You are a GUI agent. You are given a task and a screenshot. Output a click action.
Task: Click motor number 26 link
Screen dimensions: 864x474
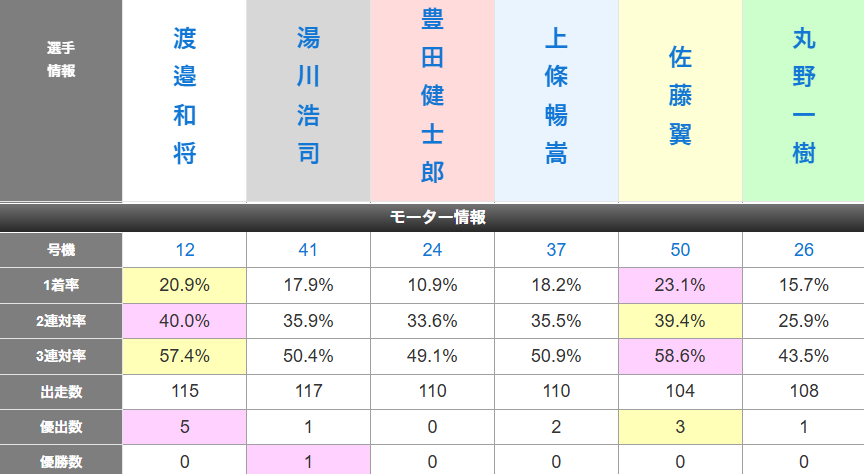(804, 250)
